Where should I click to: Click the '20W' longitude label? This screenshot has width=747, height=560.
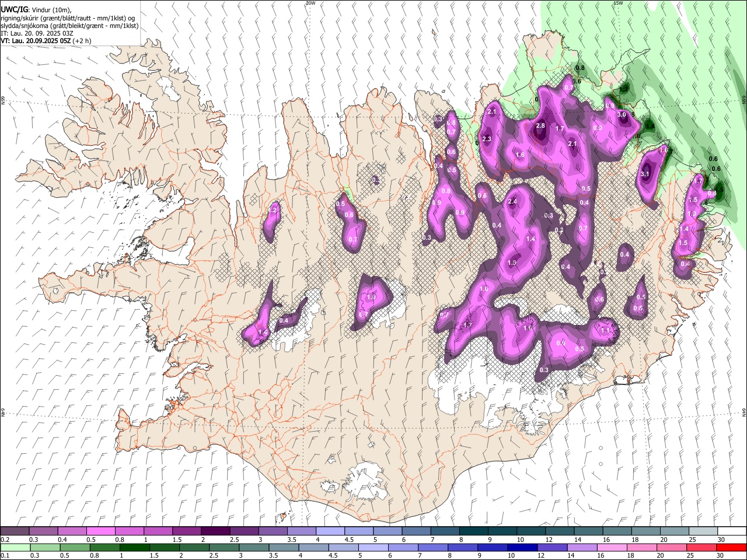(x=310, y=3)
